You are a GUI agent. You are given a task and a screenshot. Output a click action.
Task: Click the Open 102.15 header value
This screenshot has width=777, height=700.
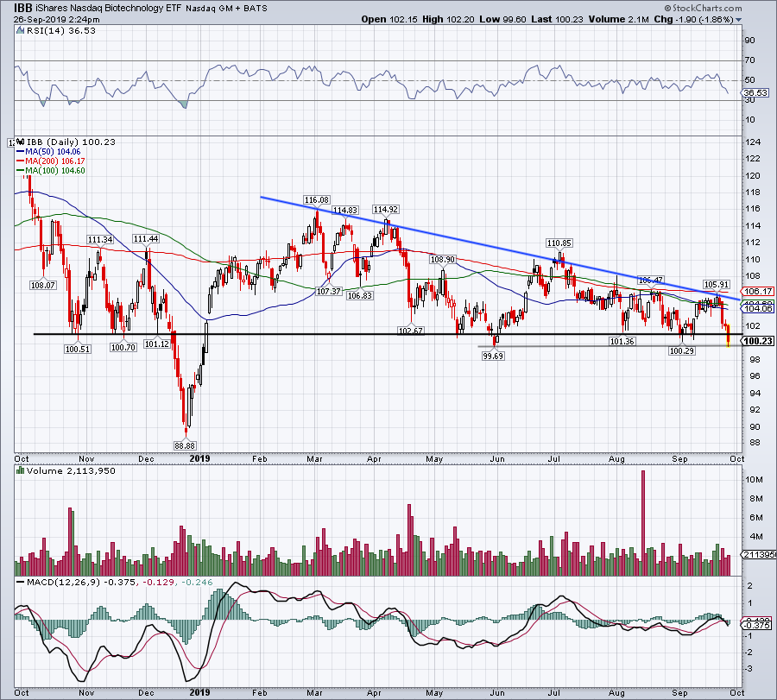(389, 19)
